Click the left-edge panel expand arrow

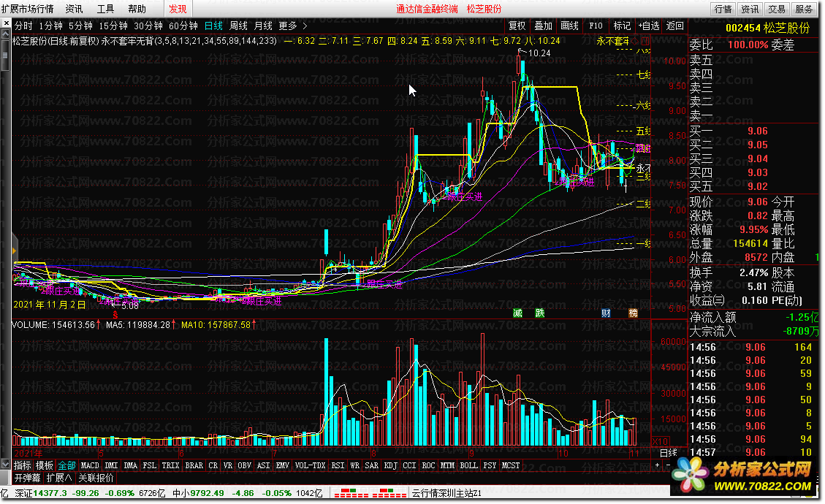[14, 251]
